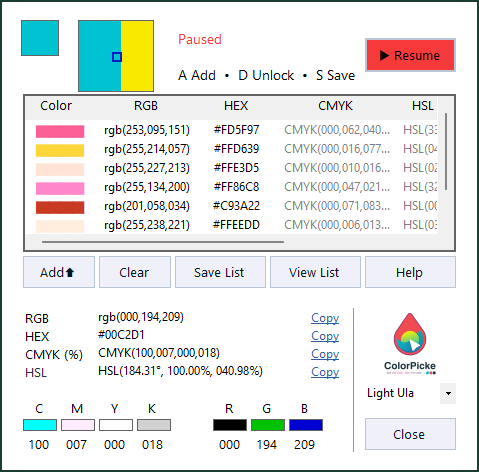Click the CMYK column header

coord(335,106)
